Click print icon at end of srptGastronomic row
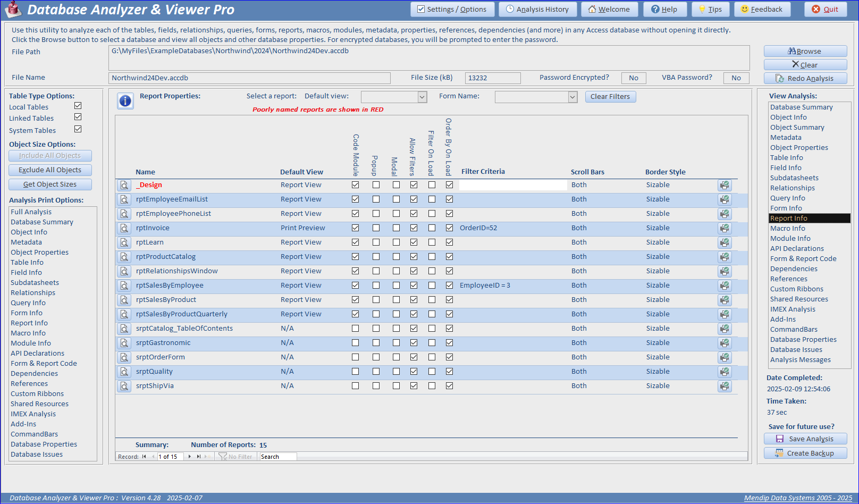Screen dimensions: 859x504 pos(725,343)
